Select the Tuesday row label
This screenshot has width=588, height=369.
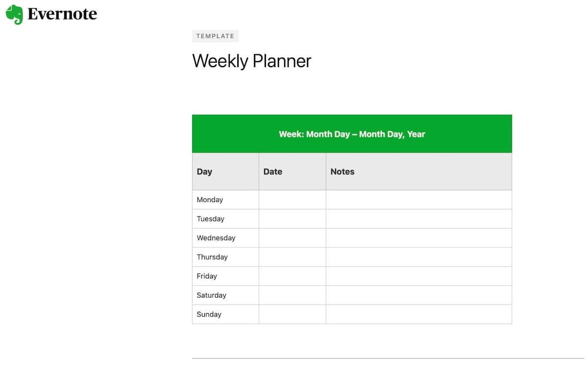pyautogui.click(x=211, y=219)
